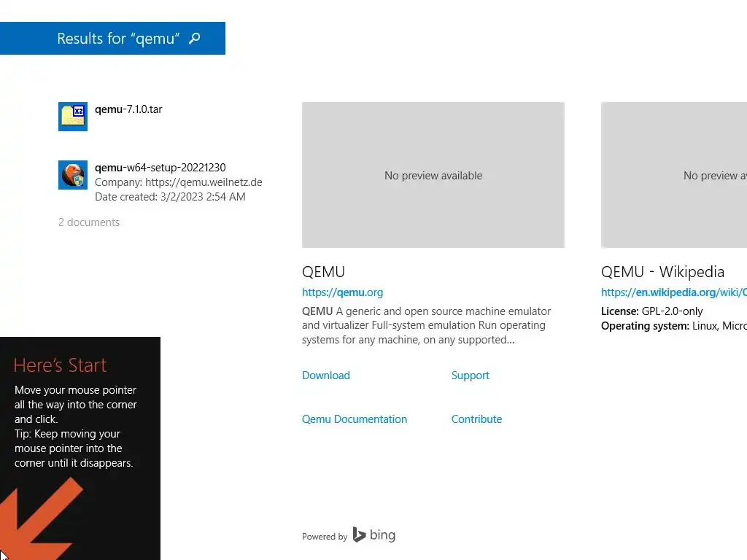
Task: Launch the qemu-w64-setup installer icon
Action: pyautogui.click(x=73, y=175)
